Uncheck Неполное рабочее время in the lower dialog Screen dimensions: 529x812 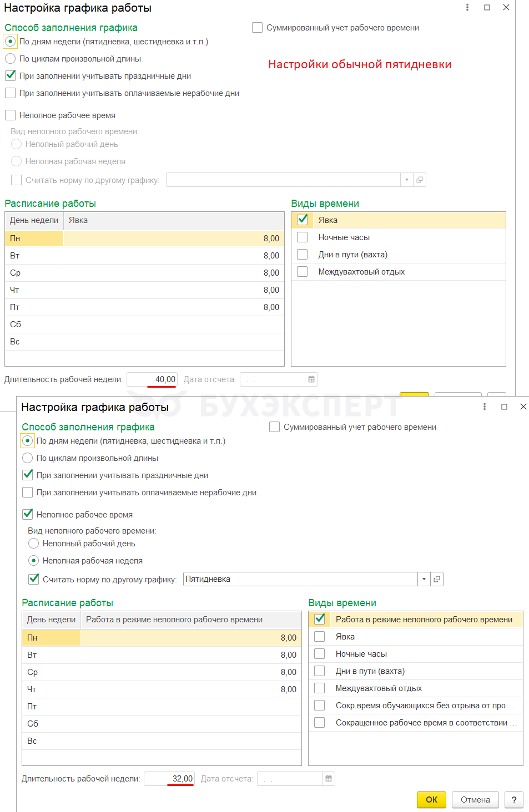tap(28, 514)
